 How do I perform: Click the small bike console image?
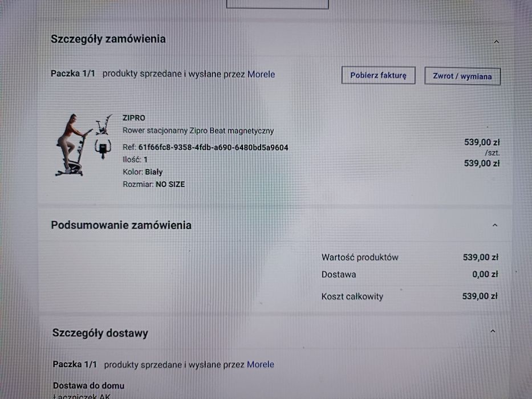coord(103,148)
